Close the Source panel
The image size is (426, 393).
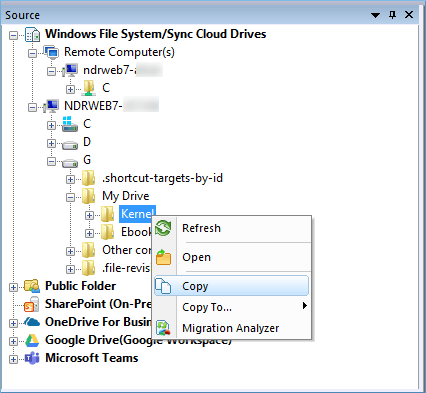[409, 15]
